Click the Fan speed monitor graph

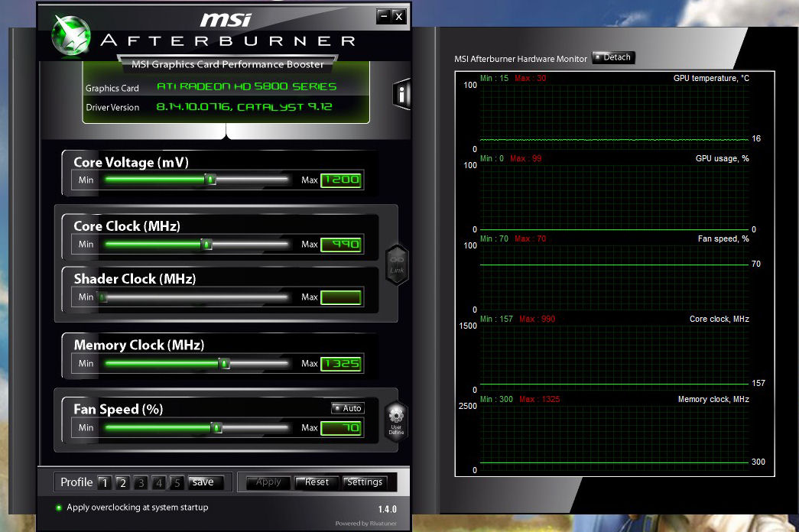[x=614, y=277]
